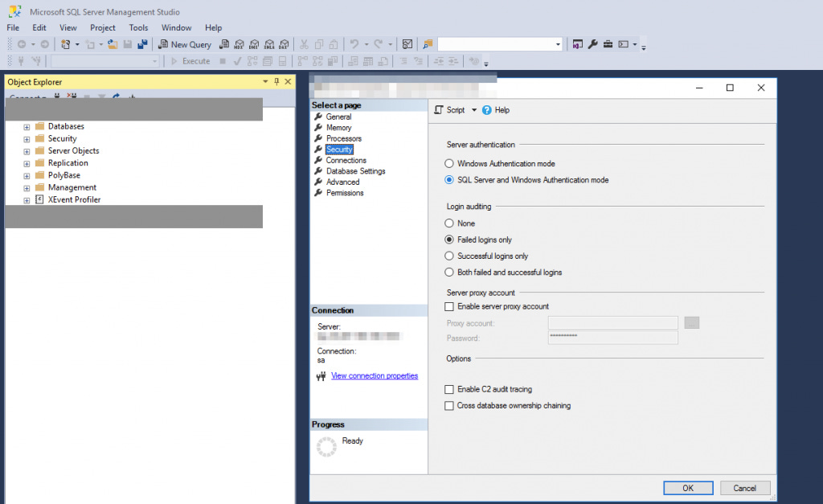
Task: Expand the Security folder in Object Explorer
Action: coord(27,139)
